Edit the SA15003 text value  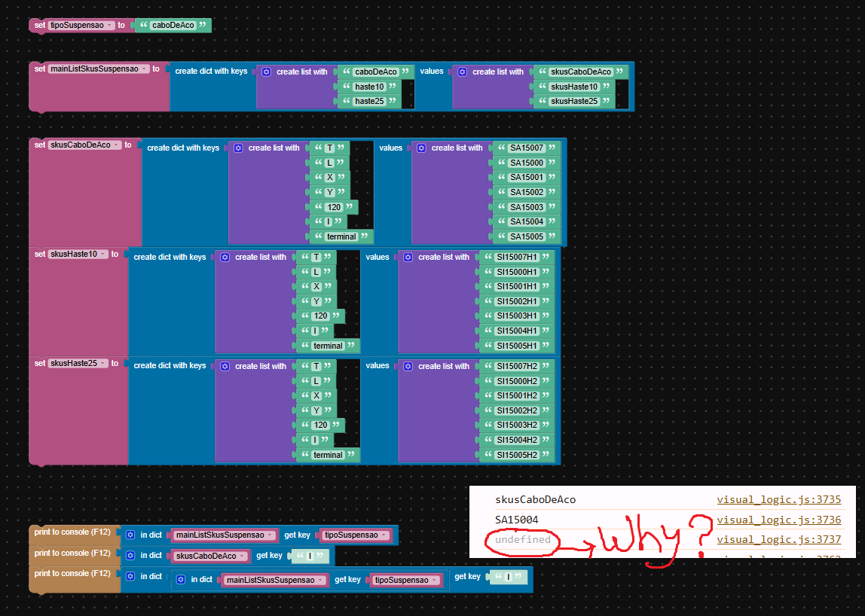click(x=527, y=207)
